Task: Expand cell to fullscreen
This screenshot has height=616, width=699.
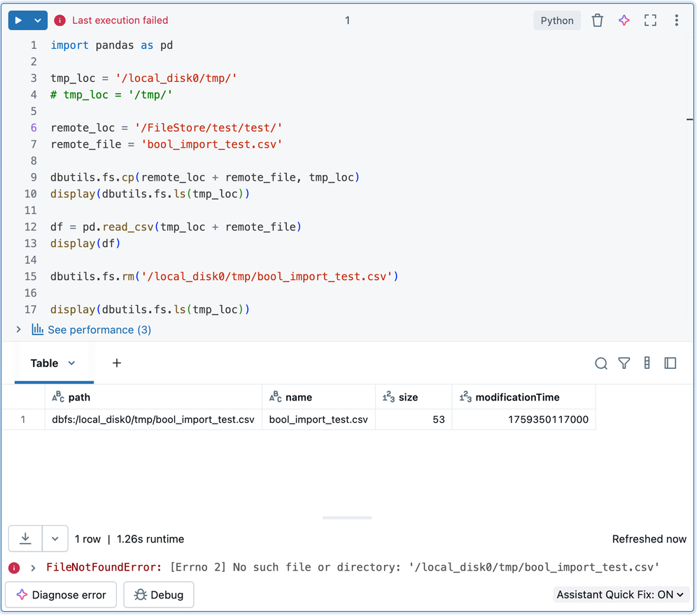Action: (x=650, y=20)
